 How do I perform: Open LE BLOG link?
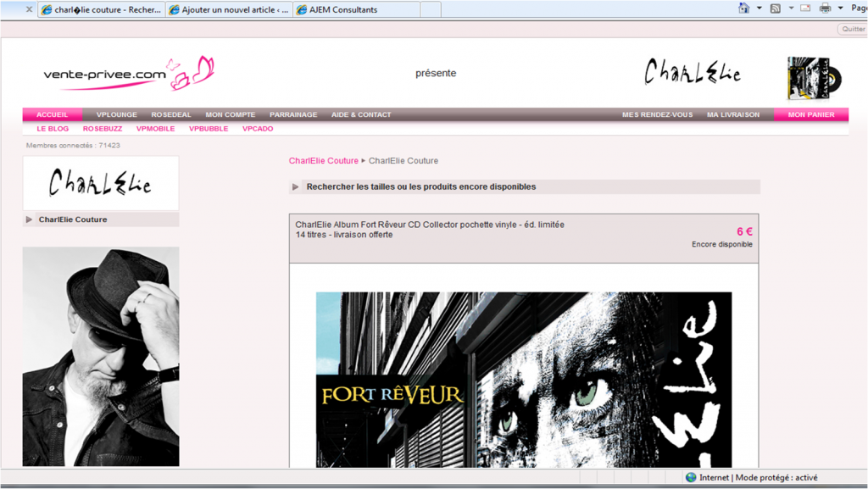[53, 128]
